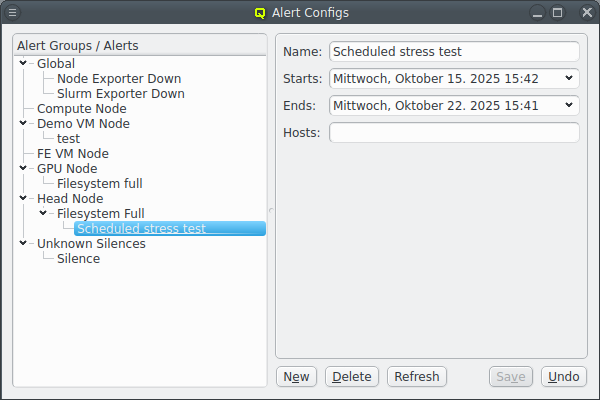Select the Compute Node group
Viewport: 600px width, 400px height.
82,108
